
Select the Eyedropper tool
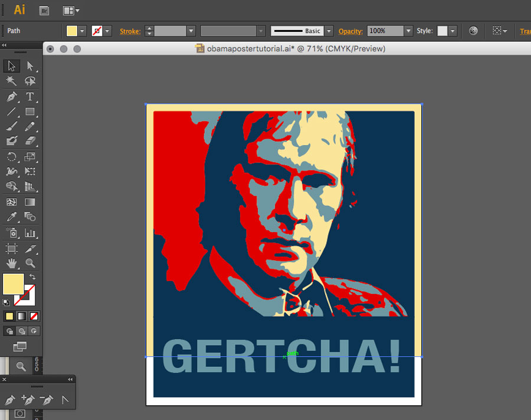coord(12,216)
